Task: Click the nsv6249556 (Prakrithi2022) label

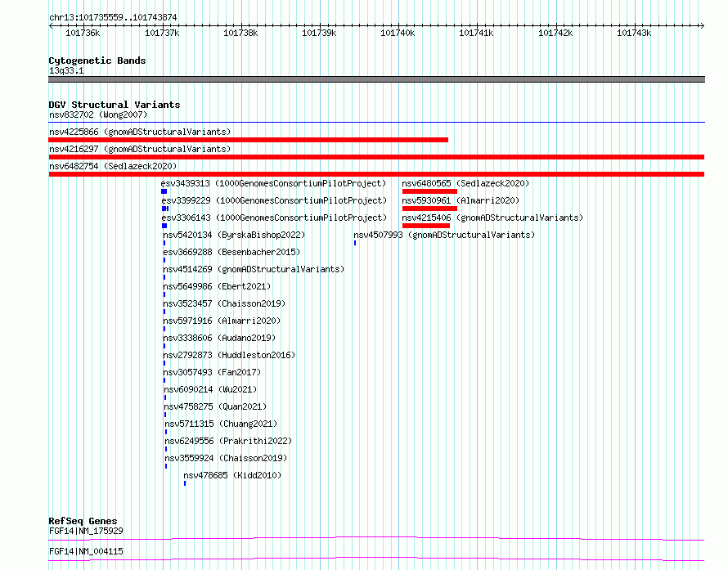Action: (x=228, y=441)
